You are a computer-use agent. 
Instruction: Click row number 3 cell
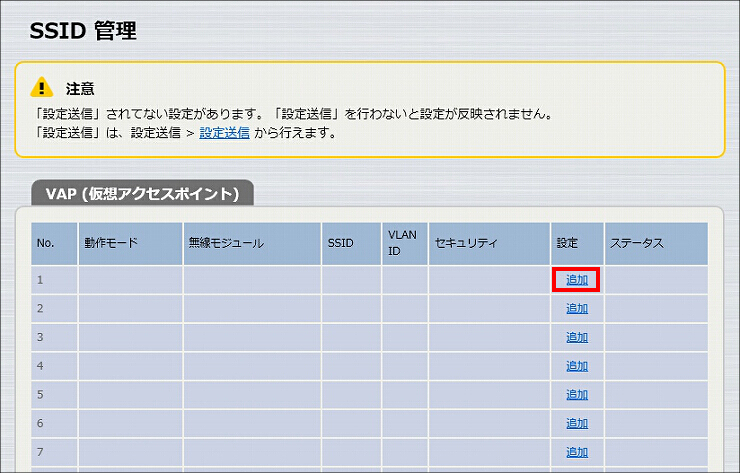click(54, 338)
